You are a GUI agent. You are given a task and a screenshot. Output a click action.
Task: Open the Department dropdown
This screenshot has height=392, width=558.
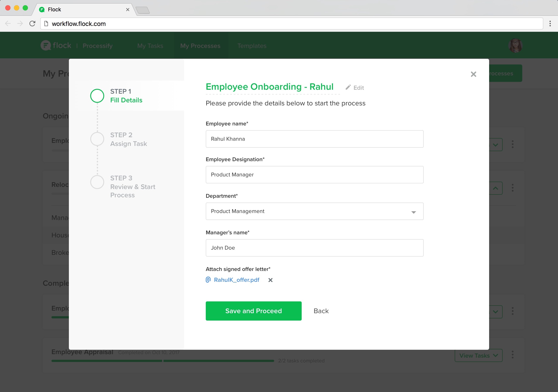[315, 211]
